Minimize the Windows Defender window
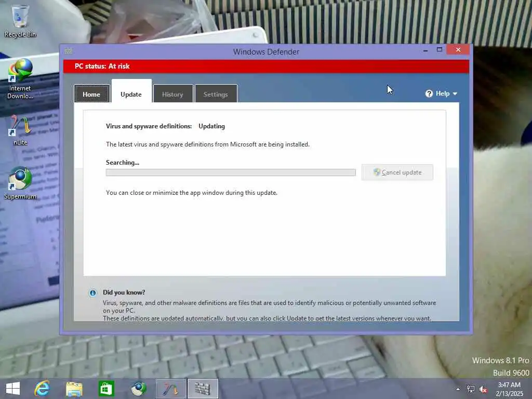The height and width of the screenshot is (399, 532). click(425, 50)
